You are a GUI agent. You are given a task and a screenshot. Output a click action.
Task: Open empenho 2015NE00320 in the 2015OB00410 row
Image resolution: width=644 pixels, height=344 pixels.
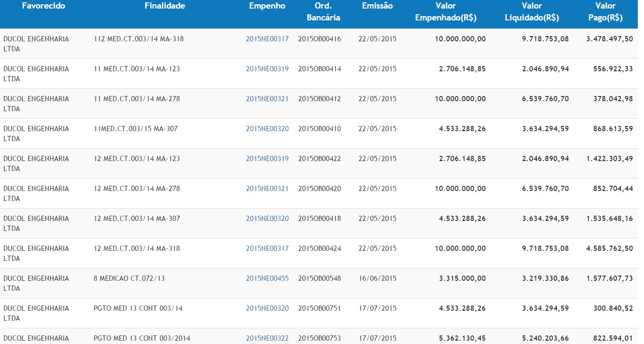(x=267, y=129)
